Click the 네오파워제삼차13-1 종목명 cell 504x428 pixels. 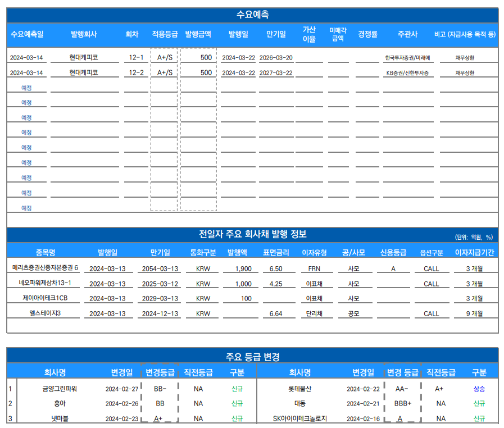45,283
